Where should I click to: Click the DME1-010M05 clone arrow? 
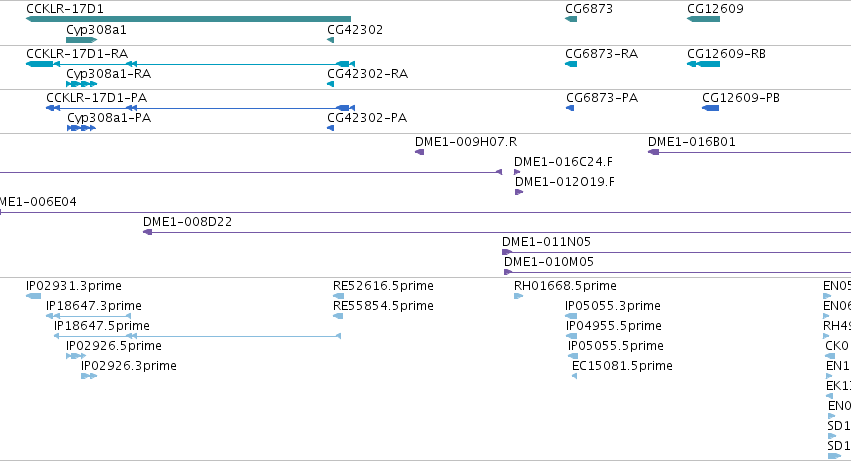(508, 272)
